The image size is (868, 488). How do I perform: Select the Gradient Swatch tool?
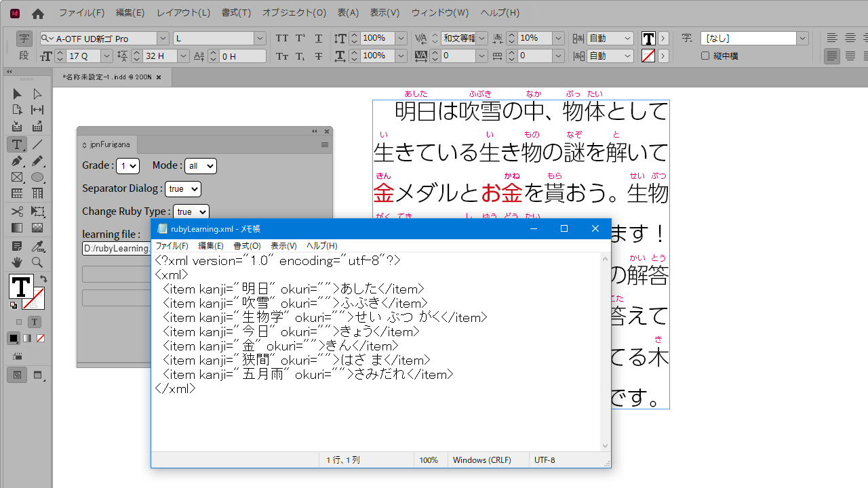coord(17,228)
